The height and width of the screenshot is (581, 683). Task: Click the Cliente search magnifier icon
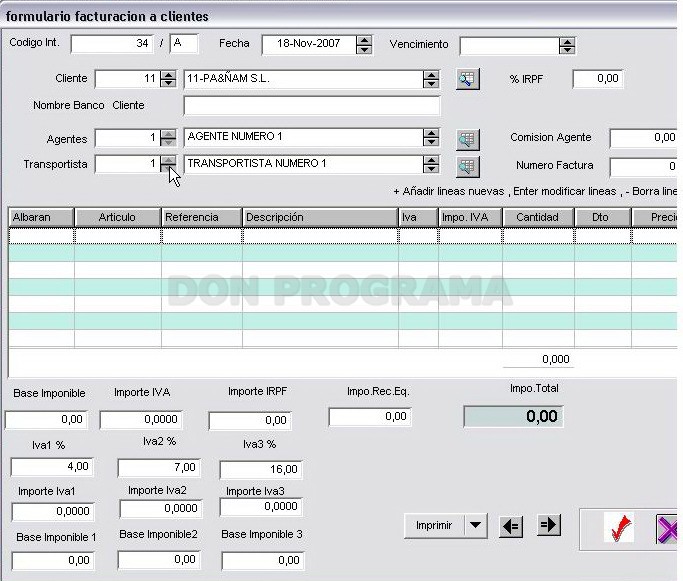(467, 79)
